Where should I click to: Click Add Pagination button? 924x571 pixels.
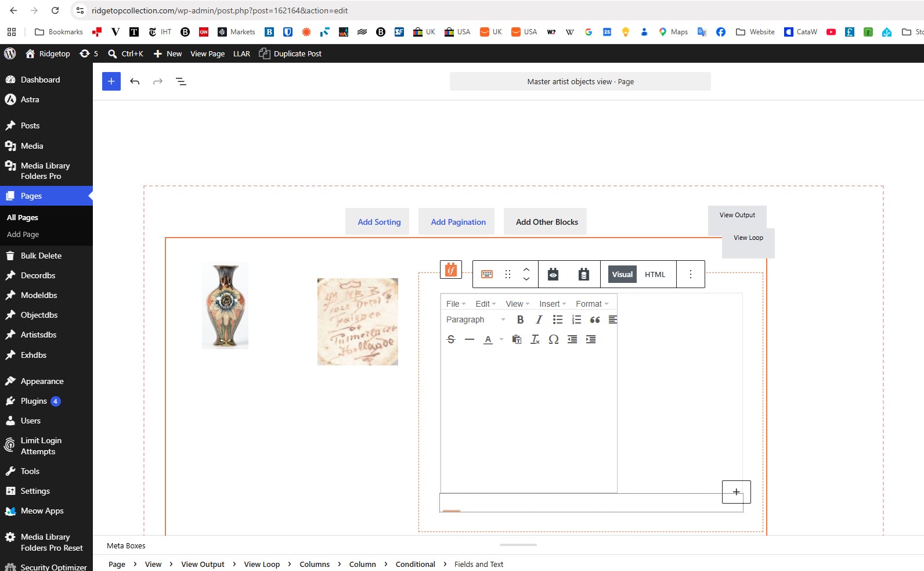(x=456, y=221)
